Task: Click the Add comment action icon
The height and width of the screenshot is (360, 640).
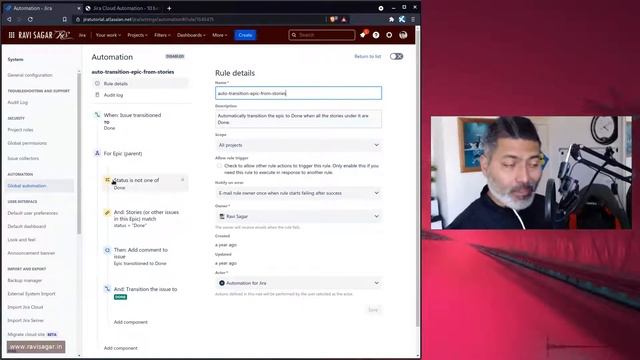Action: [x=107, y=250]
